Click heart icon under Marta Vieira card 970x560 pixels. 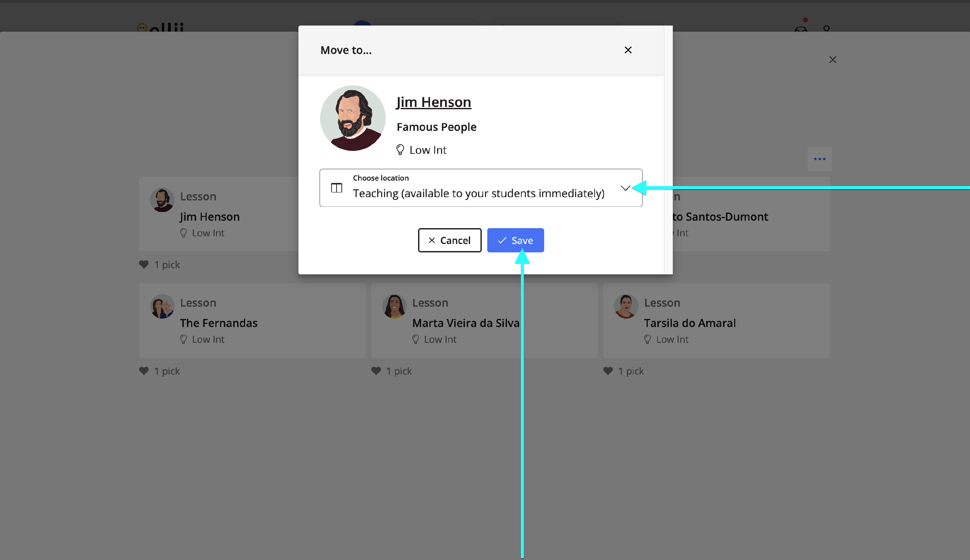[376, 371]
